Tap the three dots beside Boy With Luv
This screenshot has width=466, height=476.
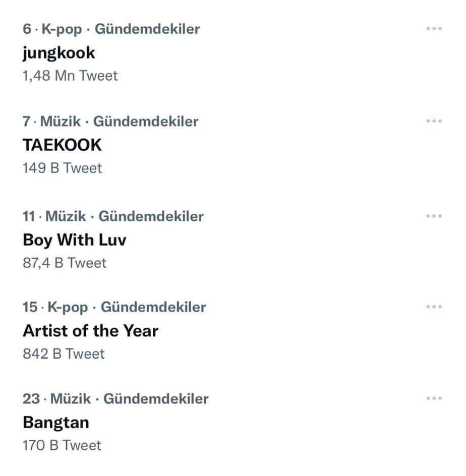[434, 216]
